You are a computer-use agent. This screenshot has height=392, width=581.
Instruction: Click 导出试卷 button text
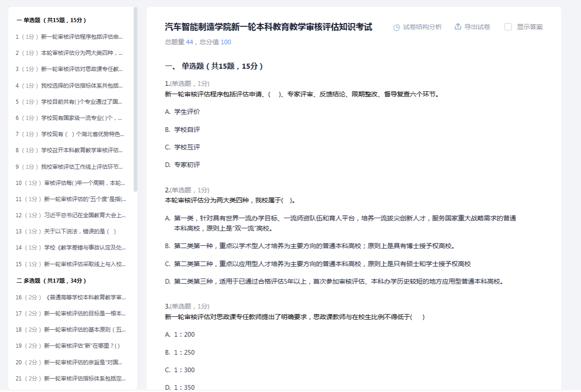(x=477, y=27)
